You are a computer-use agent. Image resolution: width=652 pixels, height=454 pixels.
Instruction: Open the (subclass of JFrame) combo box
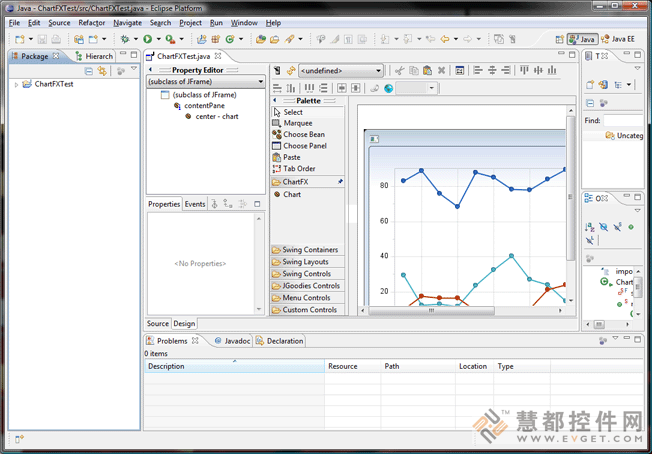click(x=206, y=81)
